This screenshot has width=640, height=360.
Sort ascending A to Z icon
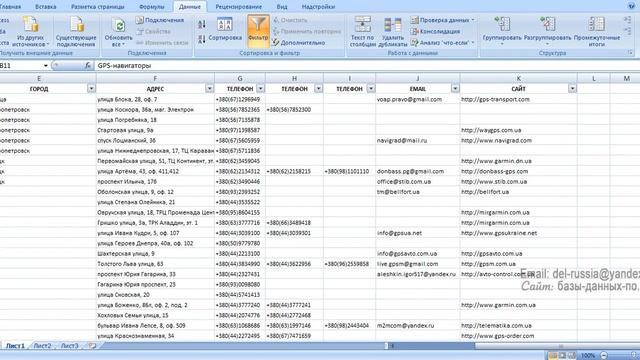202,24
